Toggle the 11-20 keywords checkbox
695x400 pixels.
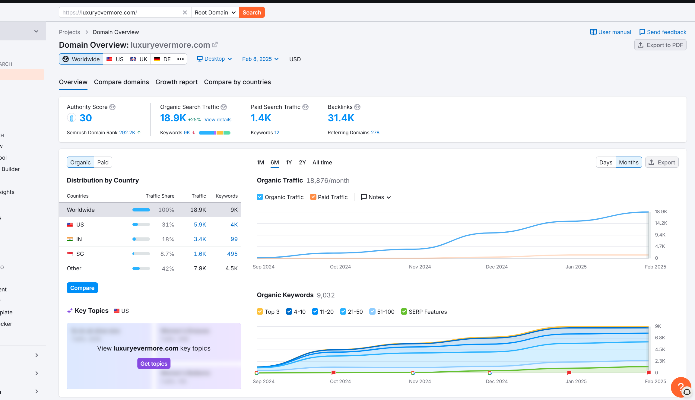[x=315, y=312]
